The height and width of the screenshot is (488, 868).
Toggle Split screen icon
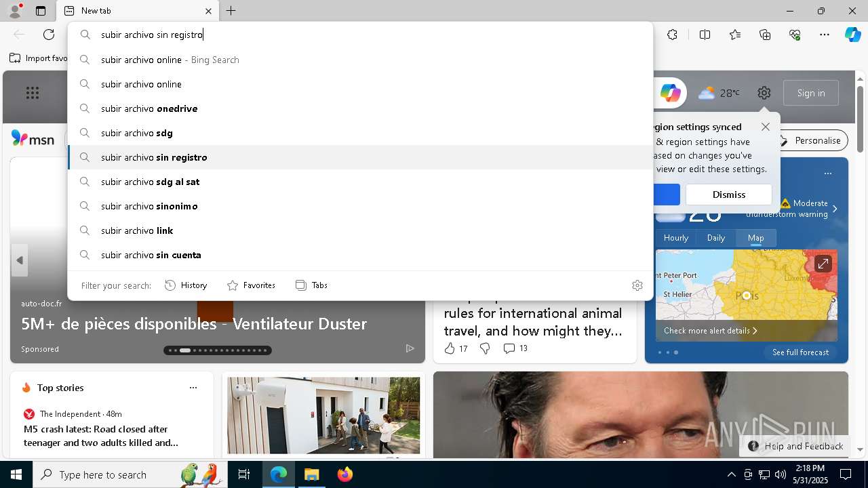705,35
